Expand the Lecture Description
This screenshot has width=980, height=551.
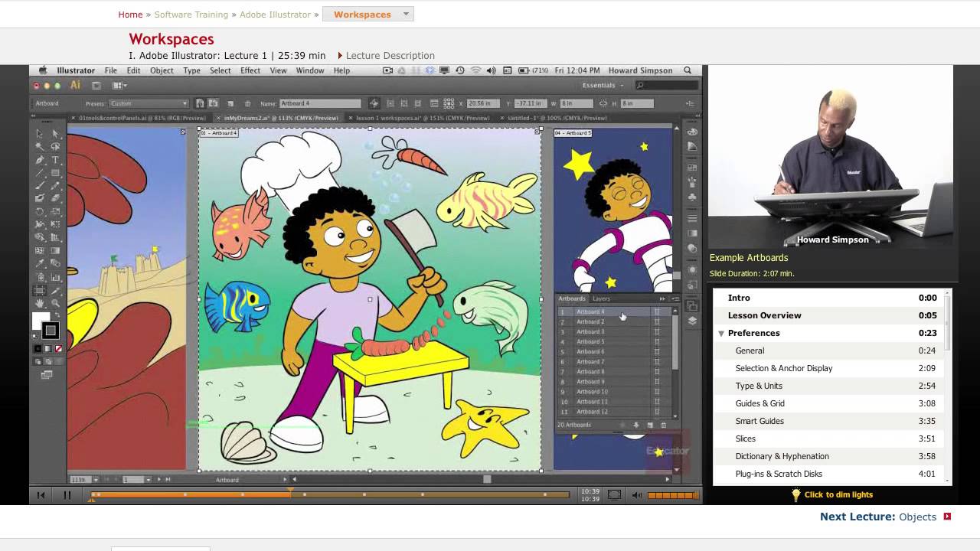386,56
